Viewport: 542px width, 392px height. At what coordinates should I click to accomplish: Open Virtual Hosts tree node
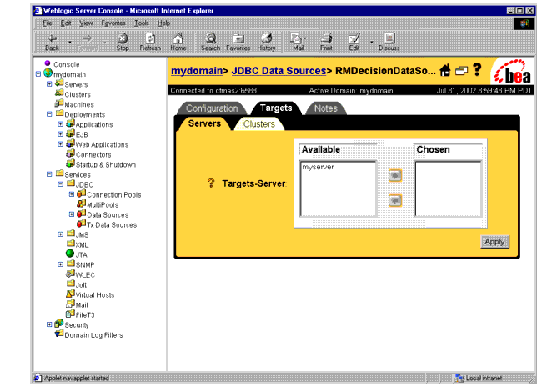tap(95, 295)
